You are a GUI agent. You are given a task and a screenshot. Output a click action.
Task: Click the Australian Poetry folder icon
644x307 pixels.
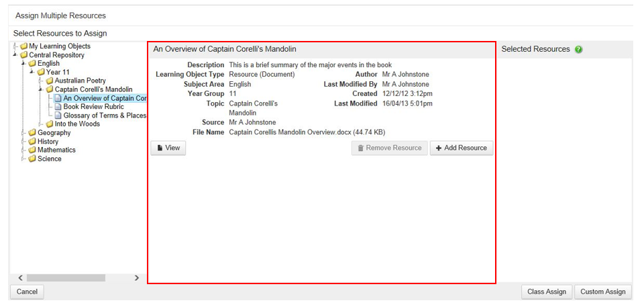[50, 81]
